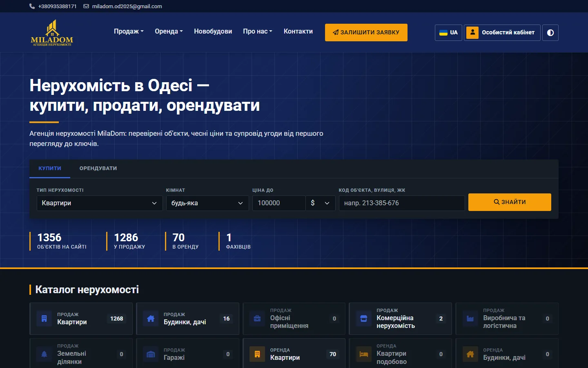
Task: Open the Кімнат dropdown set to будь-яка
Action: point(207,203)
